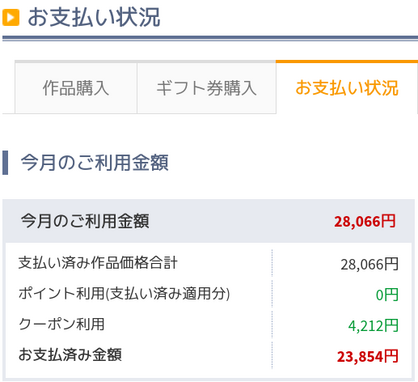The width and height of the screenshot is (418, 382).
Task: Click the red 23,854円 paid amount
Action: click(x=368, y=356)
